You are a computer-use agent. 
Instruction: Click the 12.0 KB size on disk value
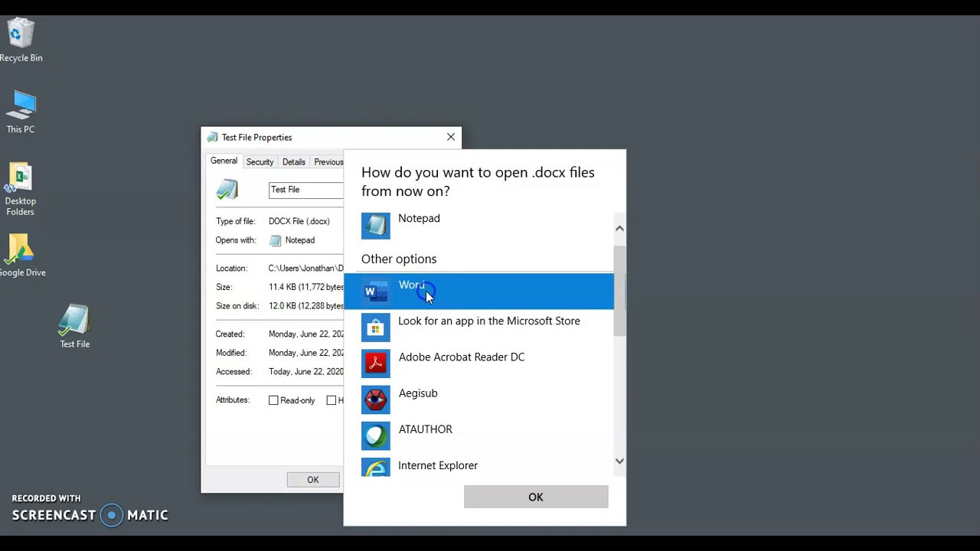306,306
